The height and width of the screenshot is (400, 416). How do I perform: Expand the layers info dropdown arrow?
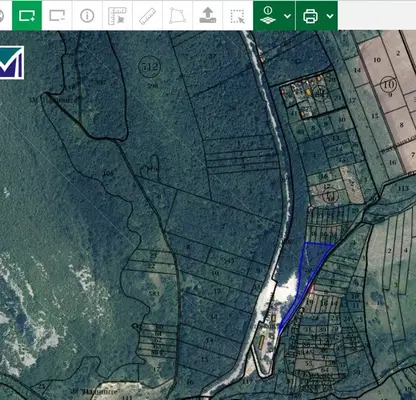(288, 16)
